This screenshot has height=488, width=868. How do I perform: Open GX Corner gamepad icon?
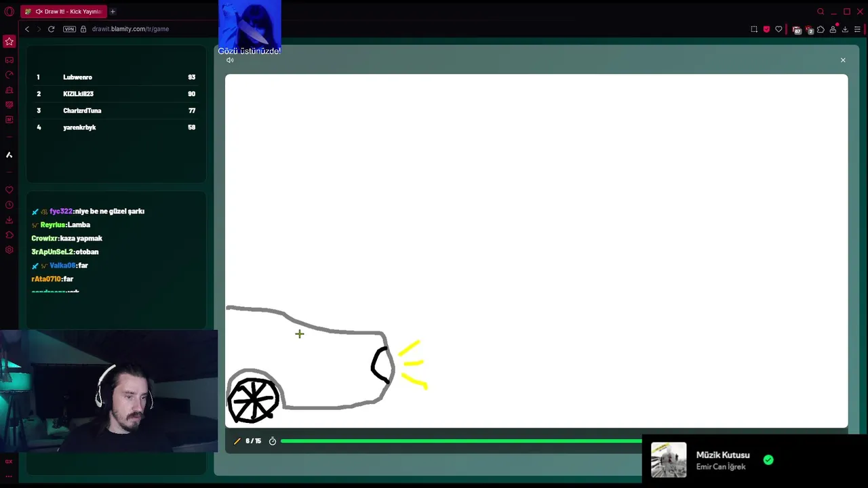click(x=9, y=60)
